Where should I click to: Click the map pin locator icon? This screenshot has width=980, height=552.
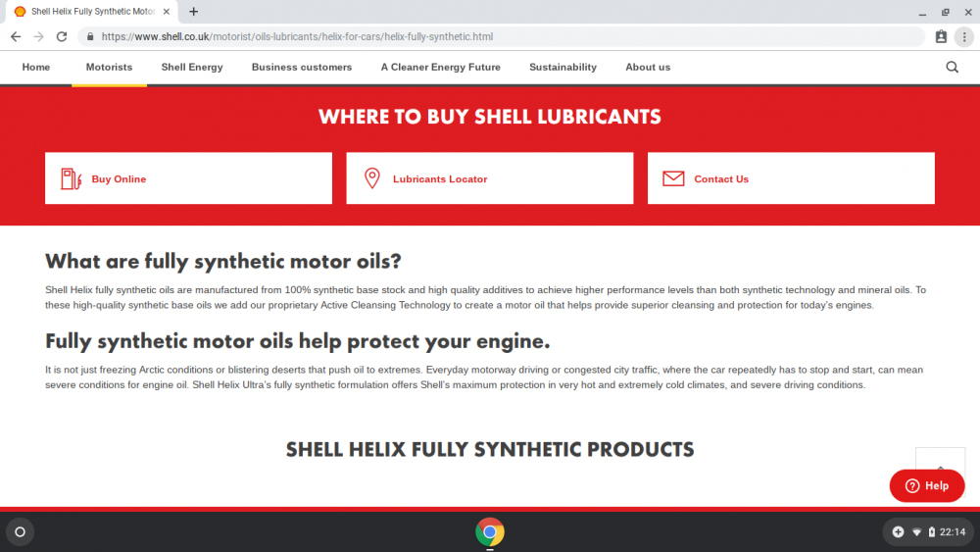(371, 178)
